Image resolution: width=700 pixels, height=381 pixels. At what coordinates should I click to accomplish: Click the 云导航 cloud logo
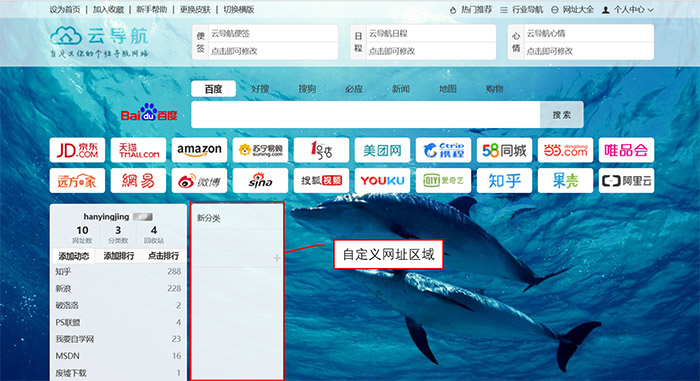(x=66, y=36)
